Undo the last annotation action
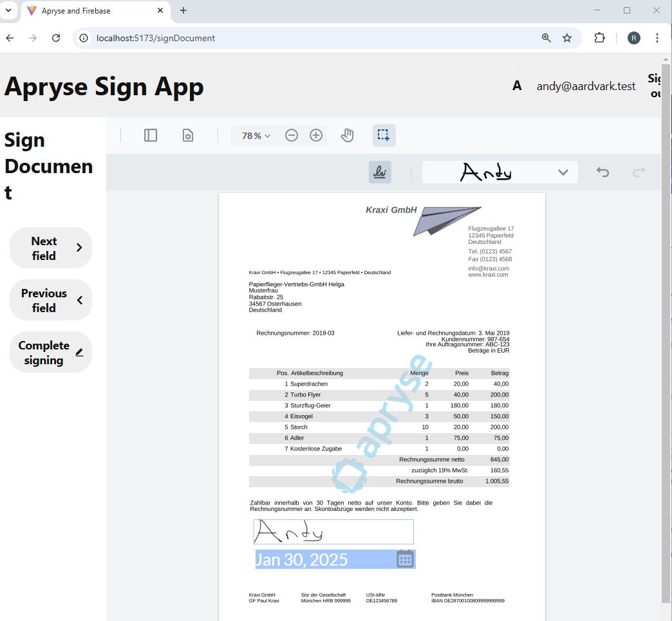This screenshot has width=672, height=621. tap(602, 172)
